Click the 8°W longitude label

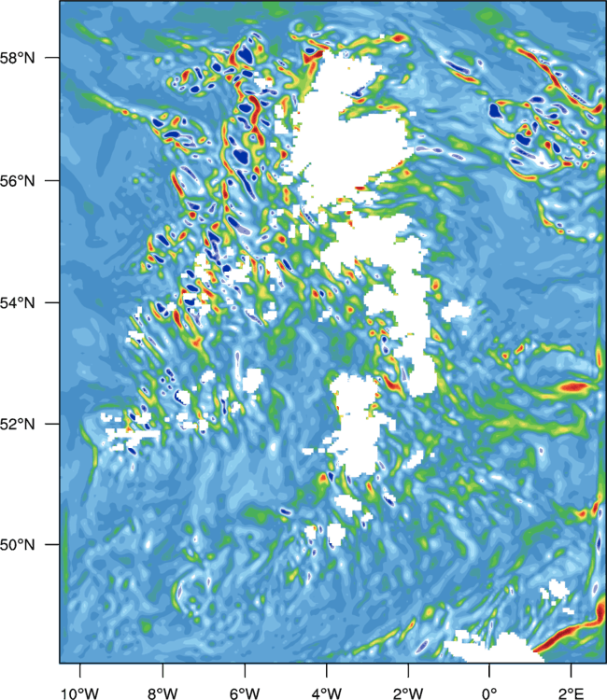[162, 693]
